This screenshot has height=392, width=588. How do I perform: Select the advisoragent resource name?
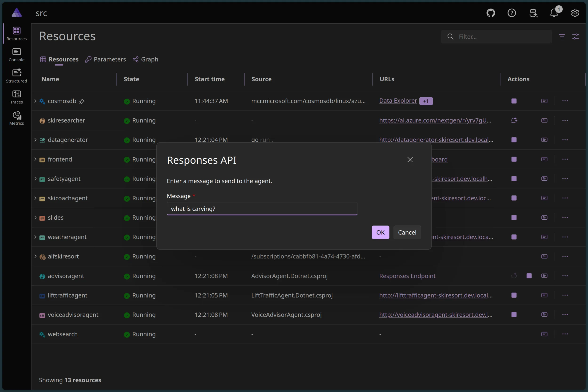66,276
